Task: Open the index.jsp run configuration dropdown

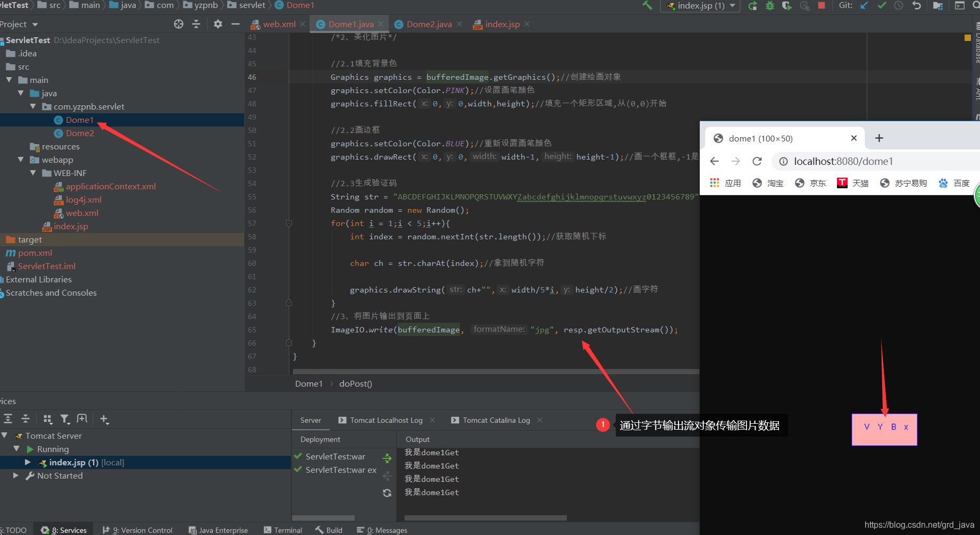Action: pos(700,6)
